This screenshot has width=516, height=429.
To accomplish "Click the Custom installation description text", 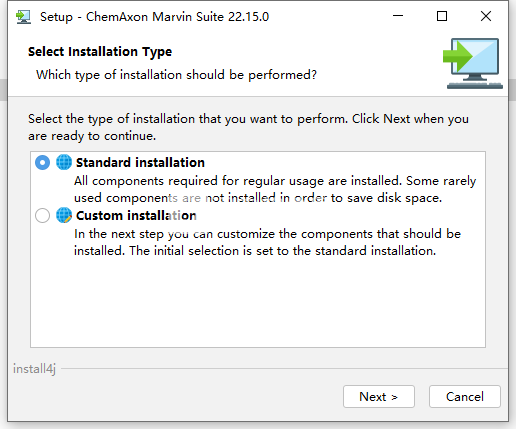I will [x=267, y=242].
